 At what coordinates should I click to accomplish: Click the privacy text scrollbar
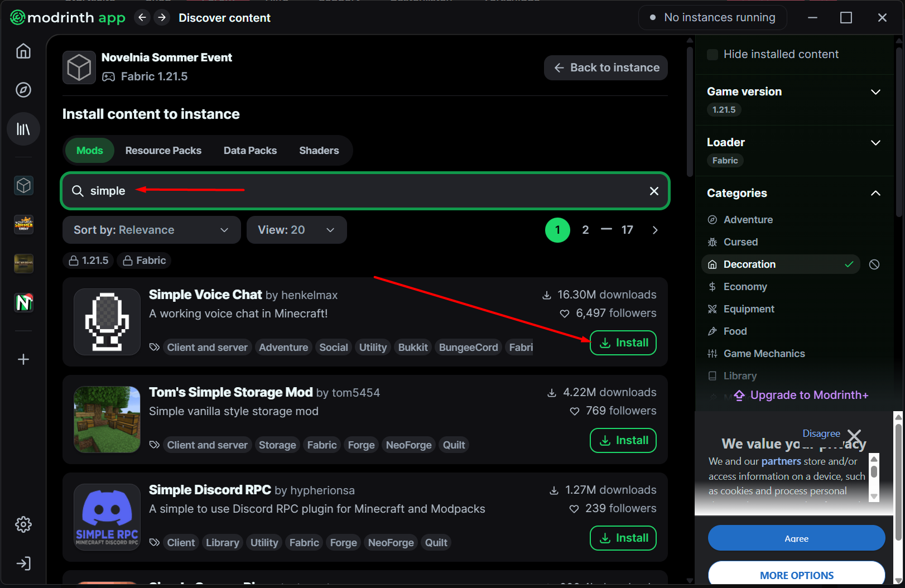[874, 472]
